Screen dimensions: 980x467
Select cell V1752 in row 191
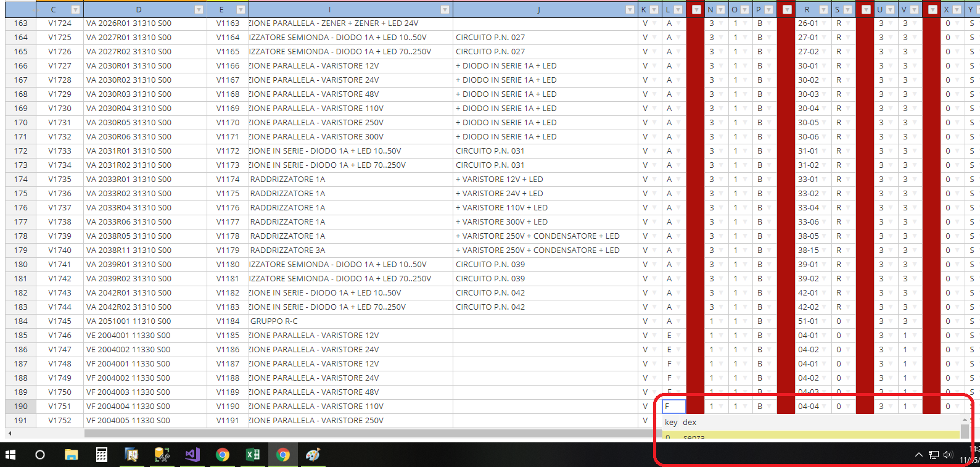point(60,421)
